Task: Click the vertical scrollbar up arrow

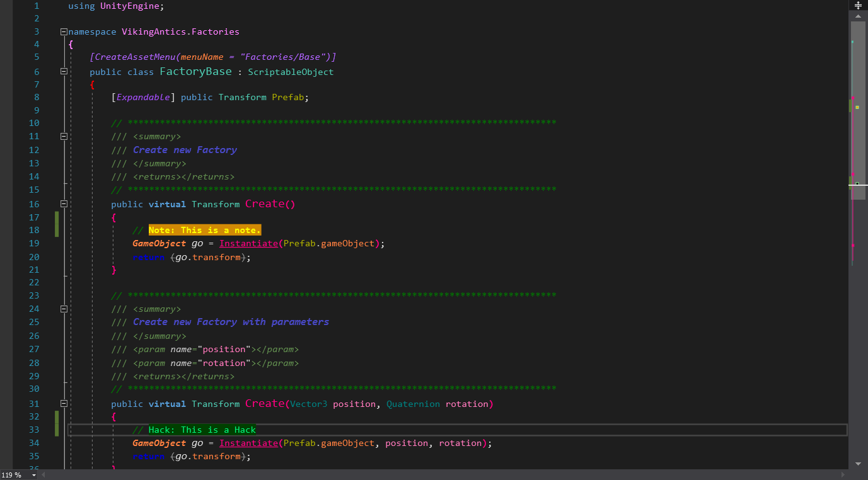Action: pos(858,16)
